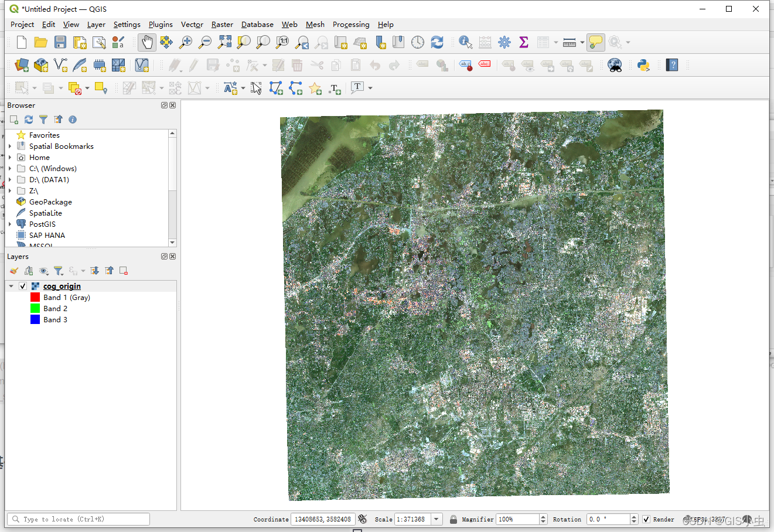
Task: Expand the PostGIS node
Action: click(x=10, y=224)
